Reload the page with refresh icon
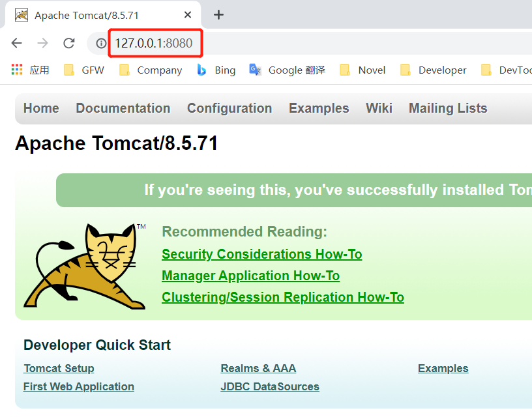The image size is (532, 417). [x=69, y=43]
